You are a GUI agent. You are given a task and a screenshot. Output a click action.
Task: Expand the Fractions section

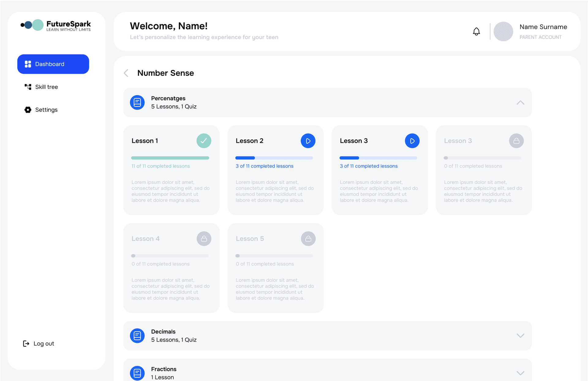pyautogui.click(x=520, y=373)
